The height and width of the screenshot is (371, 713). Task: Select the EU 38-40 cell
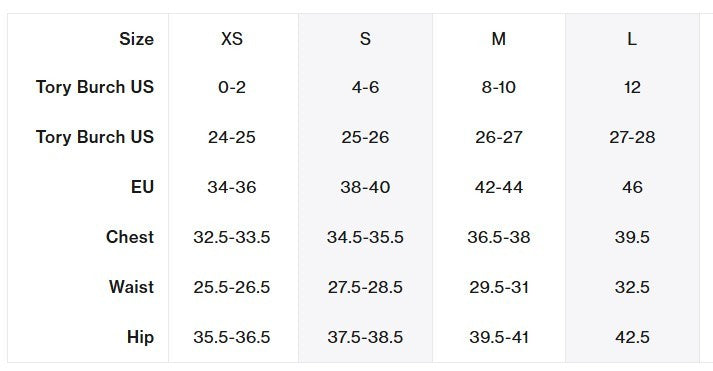(x=365, y=187)
